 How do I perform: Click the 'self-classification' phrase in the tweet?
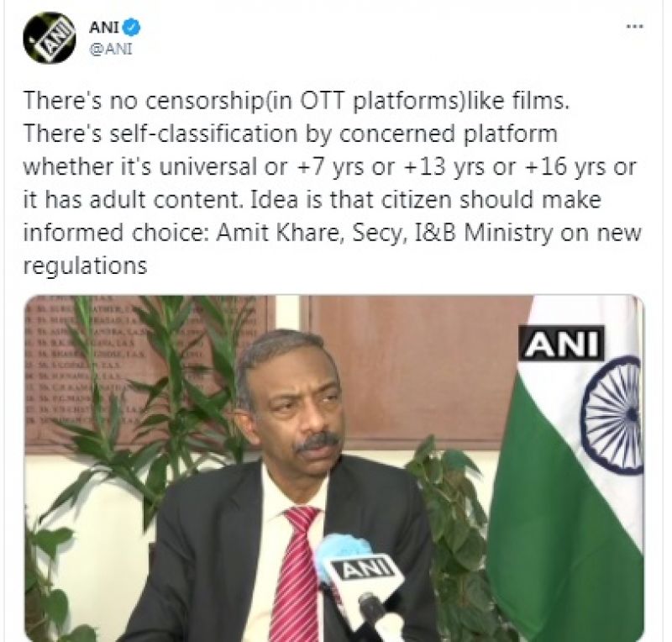click(x=203, y=134)
